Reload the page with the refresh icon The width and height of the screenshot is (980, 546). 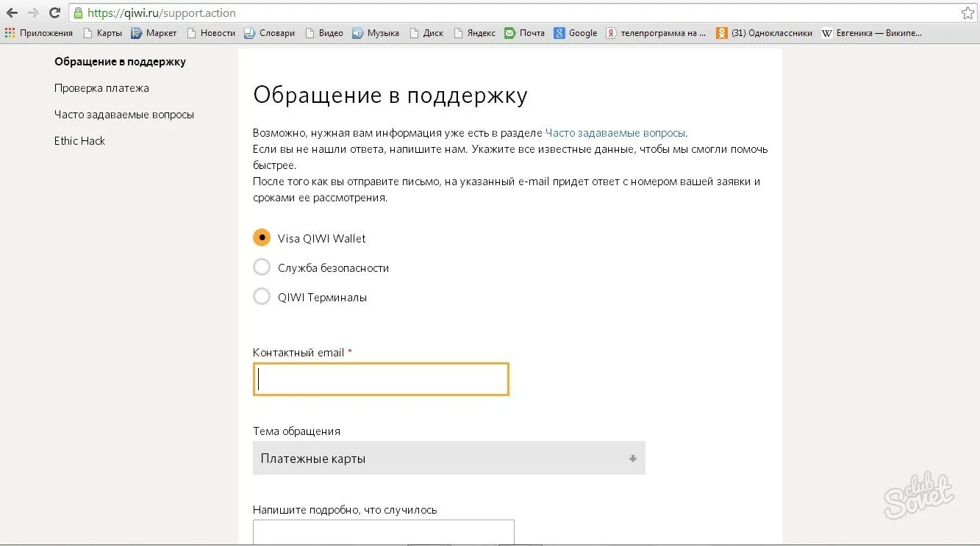tap(54, 12)
